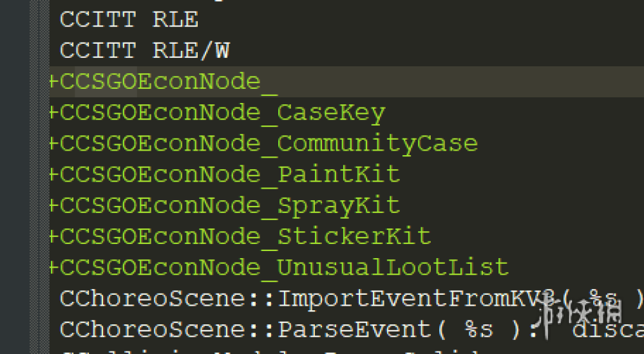Viewport: 644px width, 354px height.
Task: Click the plus marker before 'CCSGOEconNode_SprayKit'
Action: [53, 206]
